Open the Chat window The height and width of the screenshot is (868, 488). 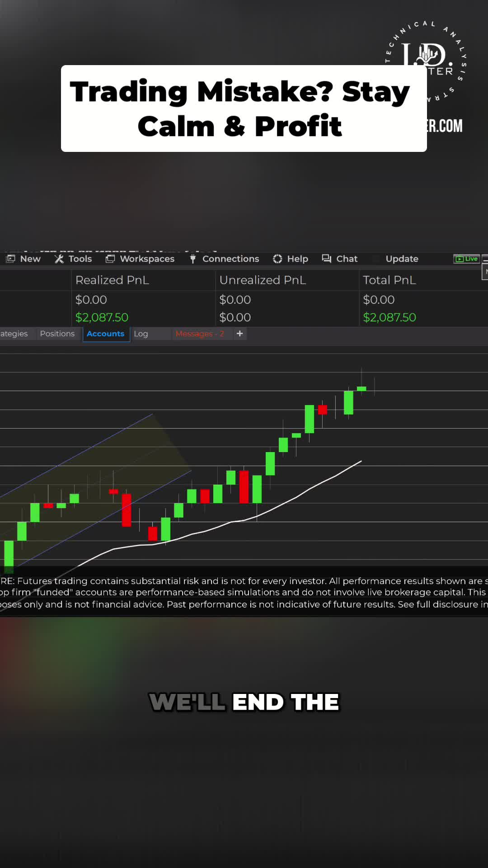click(340, 259)
